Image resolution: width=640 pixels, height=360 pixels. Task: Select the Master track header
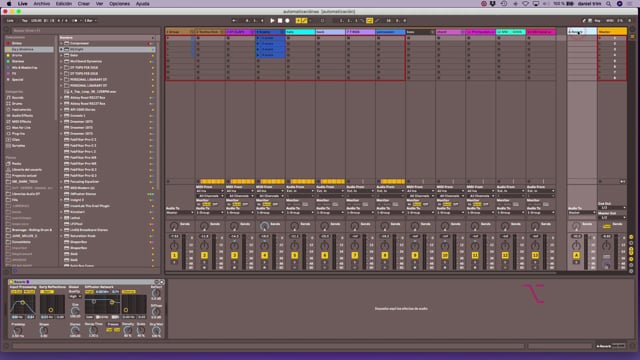612,31
